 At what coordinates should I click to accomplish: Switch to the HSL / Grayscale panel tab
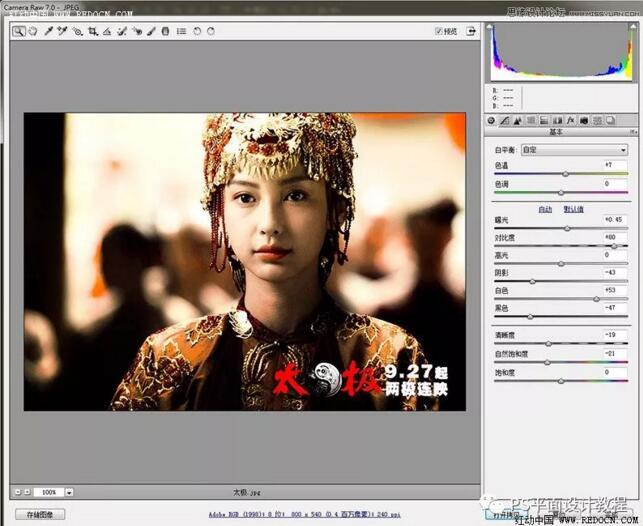point(531,121)
